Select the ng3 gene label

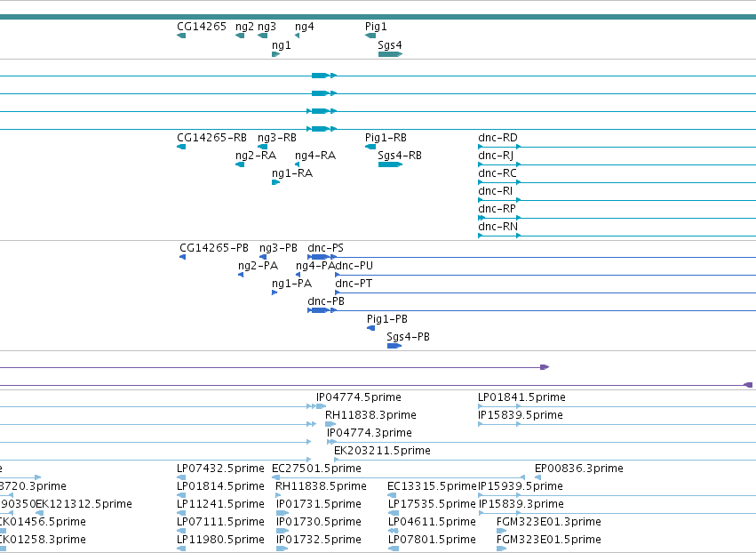267,27
